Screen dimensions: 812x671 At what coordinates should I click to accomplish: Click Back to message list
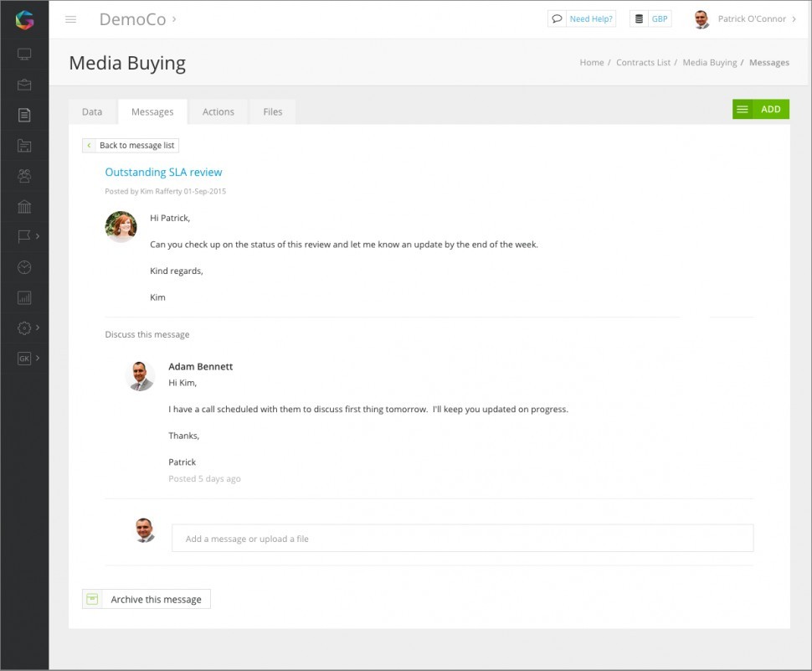(131, 146)
